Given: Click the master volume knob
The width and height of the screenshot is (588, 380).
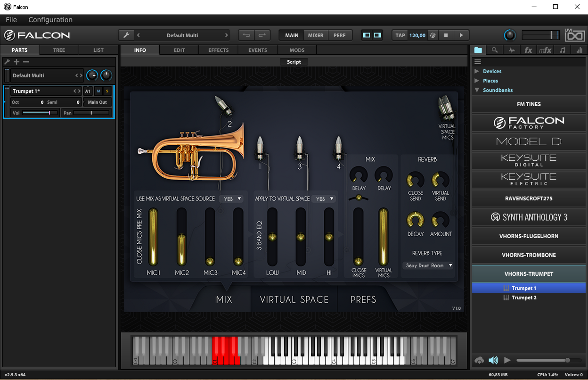Looking at the screenshot, I should point(510,35).
